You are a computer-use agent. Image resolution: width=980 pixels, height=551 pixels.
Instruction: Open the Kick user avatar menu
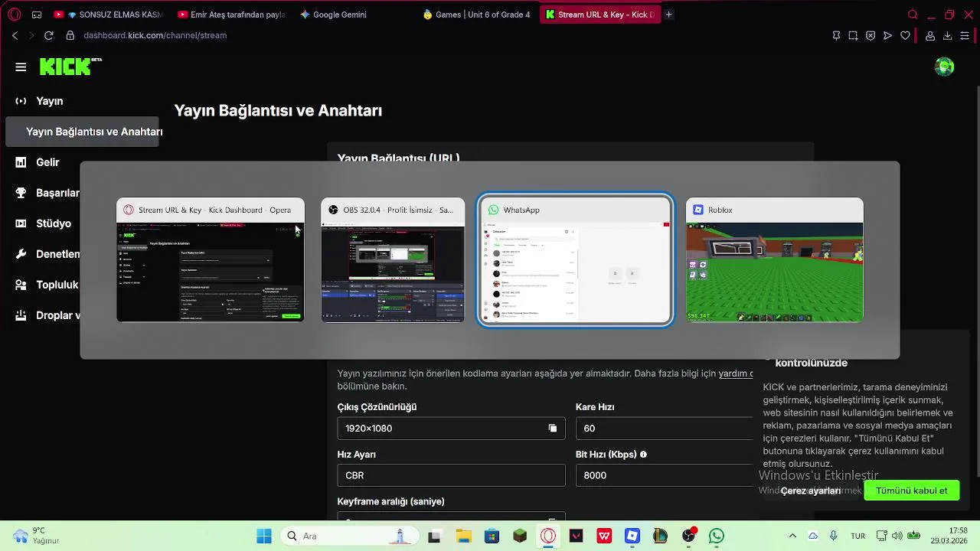coord(945,67)
